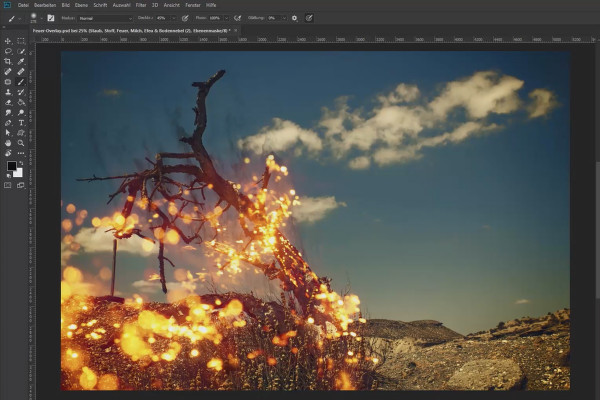Click the canvas vertical scrollbar
Screen dimensions: 600x400
click(598, 230)
